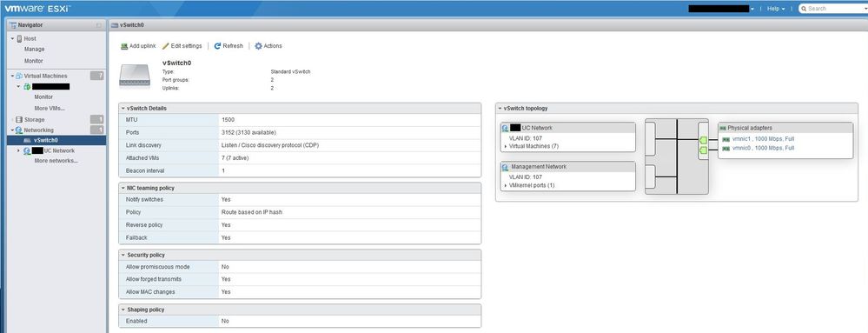This screenshot has height=333, width=868.
Task: Click the 'Standard vSwitch' type value
Action: (290, 72)
